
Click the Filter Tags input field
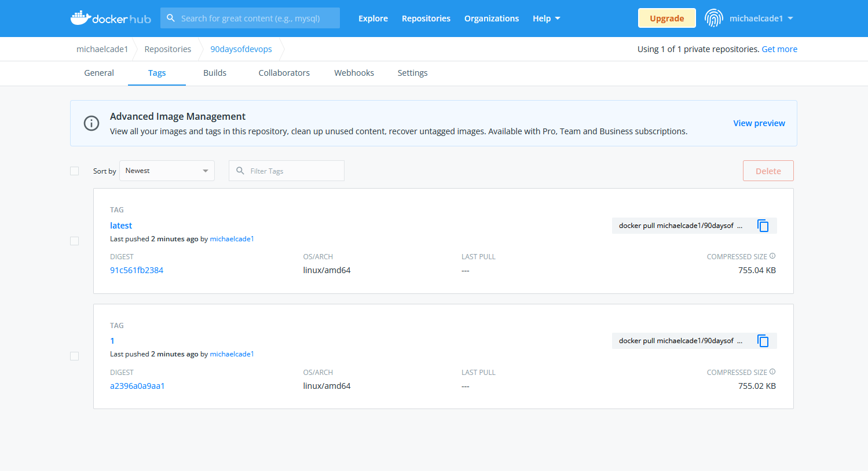pos(292,171)
